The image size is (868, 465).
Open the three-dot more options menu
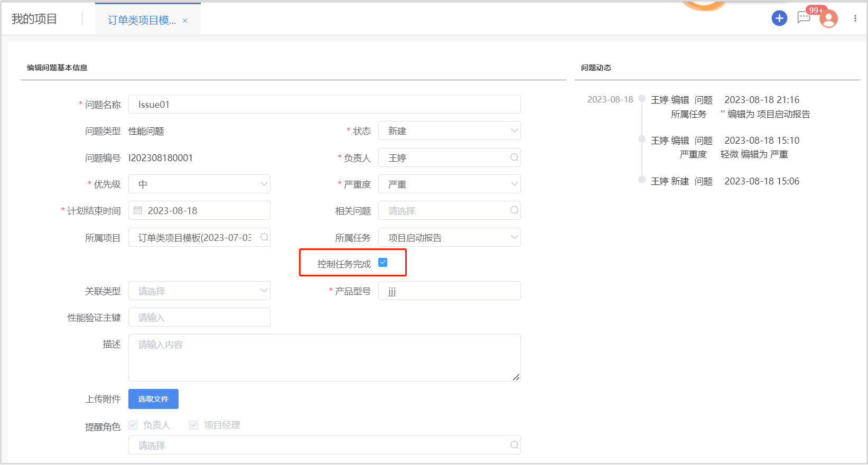855,18
